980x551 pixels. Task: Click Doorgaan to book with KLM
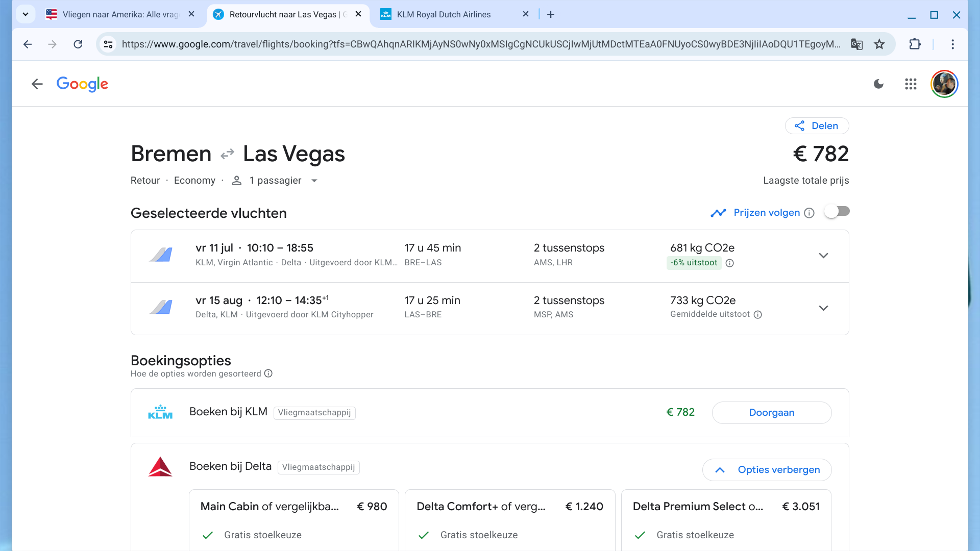click(771, 413)
